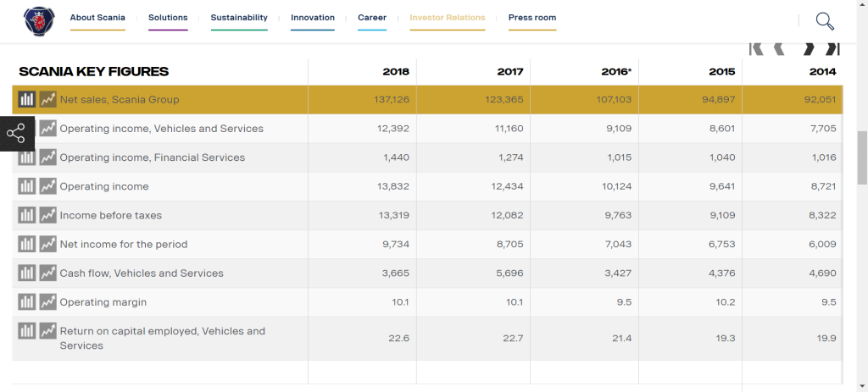The height and width of the screenshot is (392, 868).
Task: Open bar chart for Income before taxes
Action: click(27, 215)
